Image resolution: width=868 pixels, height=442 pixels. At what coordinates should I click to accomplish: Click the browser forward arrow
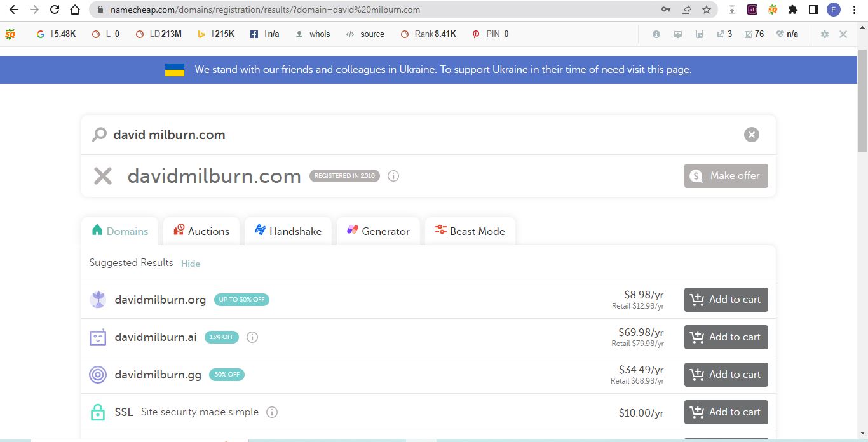point(34,10)
